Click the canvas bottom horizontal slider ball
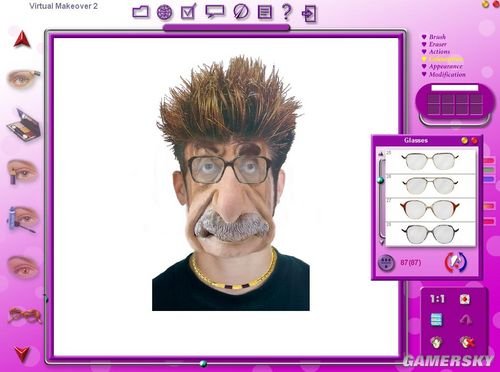Screen dimensions: 500x372 tap(203, 364)
